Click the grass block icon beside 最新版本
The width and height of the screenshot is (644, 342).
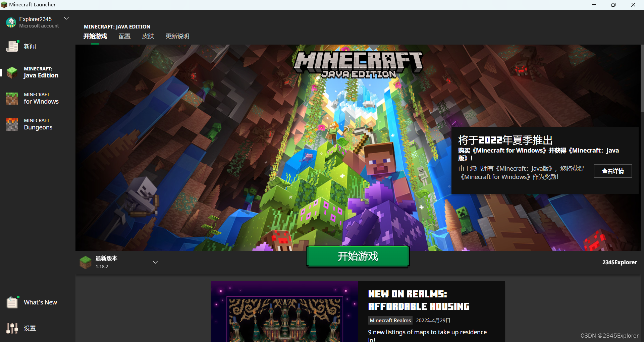(86, 262)
